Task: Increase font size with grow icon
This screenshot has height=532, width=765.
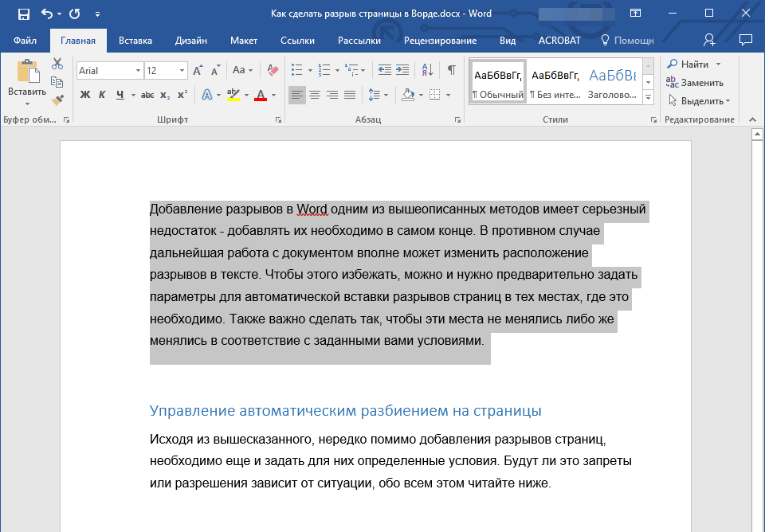Action: pos(198,70)
